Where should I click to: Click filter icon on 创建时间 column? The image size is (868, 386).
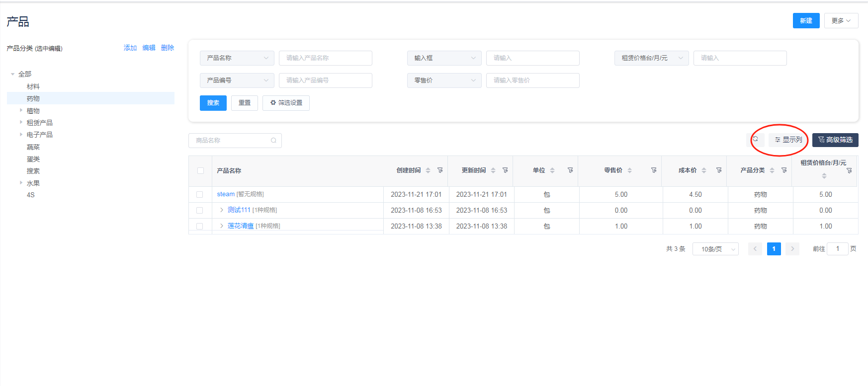point(440,170)
